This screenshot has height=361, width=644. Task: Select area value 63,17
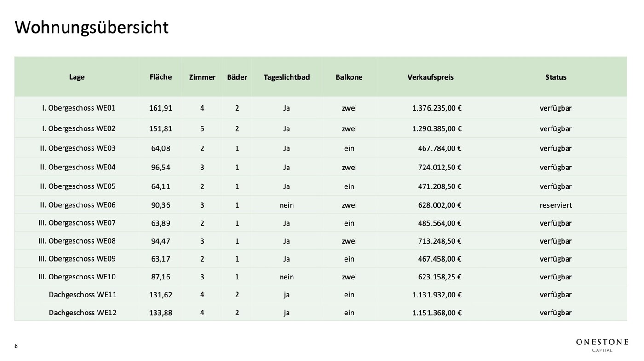(x=161, y=259)
